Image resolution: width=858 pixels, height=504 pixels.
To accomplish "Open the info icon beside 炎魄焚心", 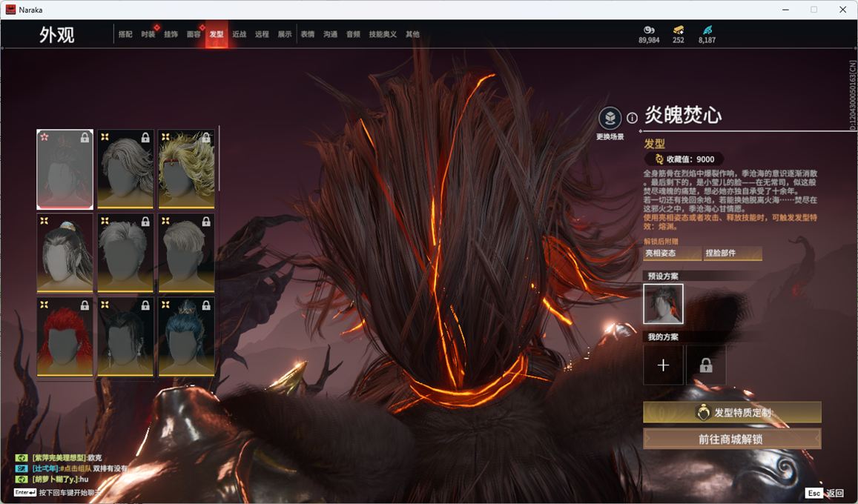I will 632,118.
